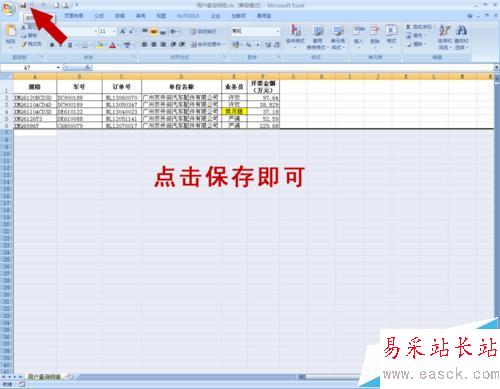
Task: Click the AutoSum sigma icon
Action: pos(409,26)
